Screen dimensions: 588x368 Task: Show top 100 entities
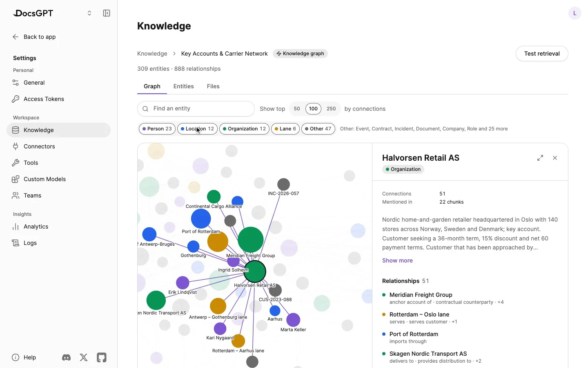pos(313,109)
